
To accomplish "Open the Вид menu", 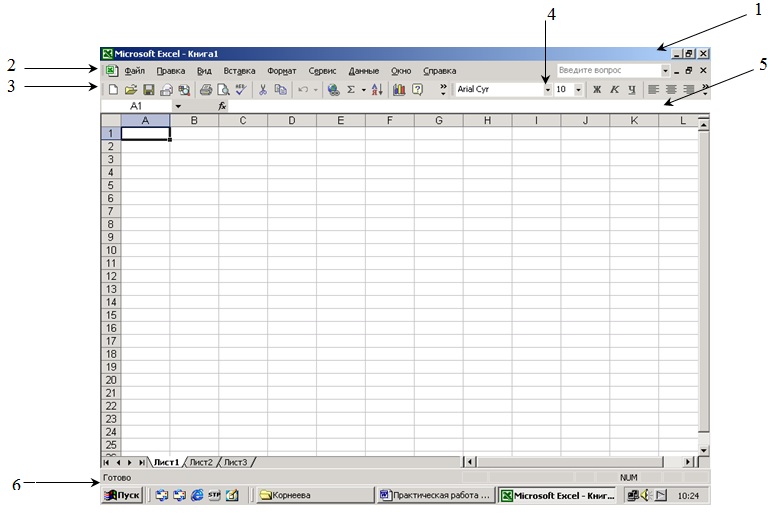I will click(x=204, y=71).
